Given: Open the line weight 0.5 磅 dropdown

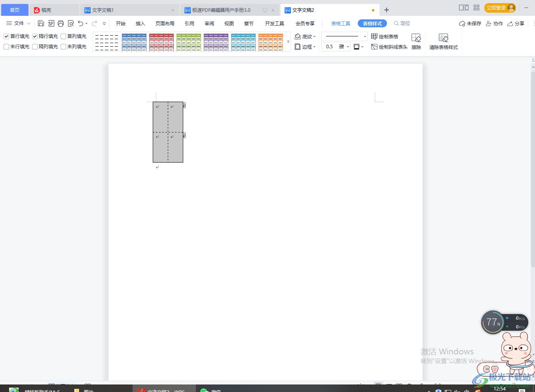Looking at the screenshot, I should (x=348, y=47).
